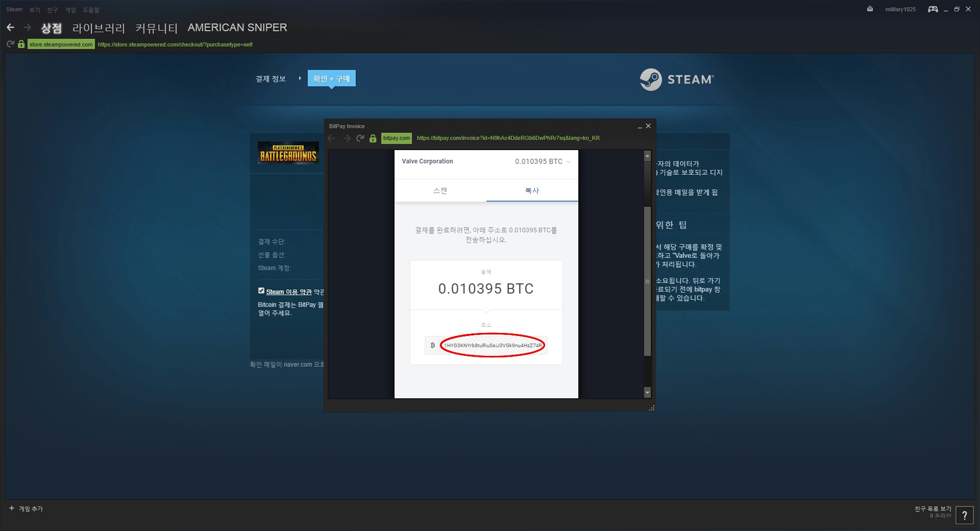This screenshot has height=531, width=980.
Task: Click the BitPay secure lock icon
Action: [373, 138]
